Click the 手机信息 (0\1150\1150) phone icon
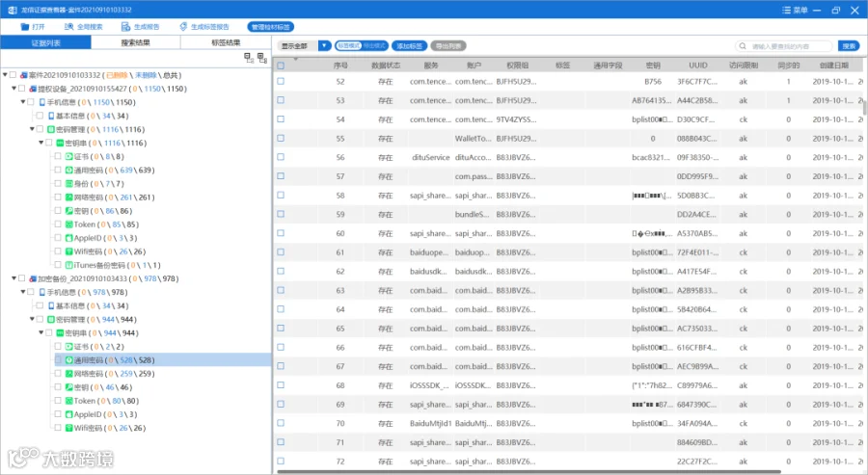This screenshot has width=868, height=475. [x=42, y=102]
